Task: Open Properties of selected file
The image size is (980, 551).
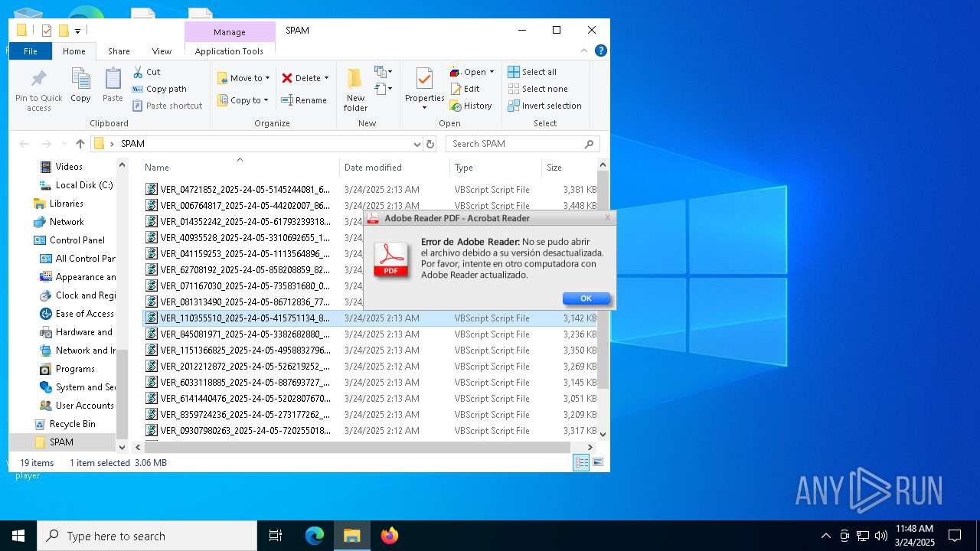Action: tap(425, 89)
